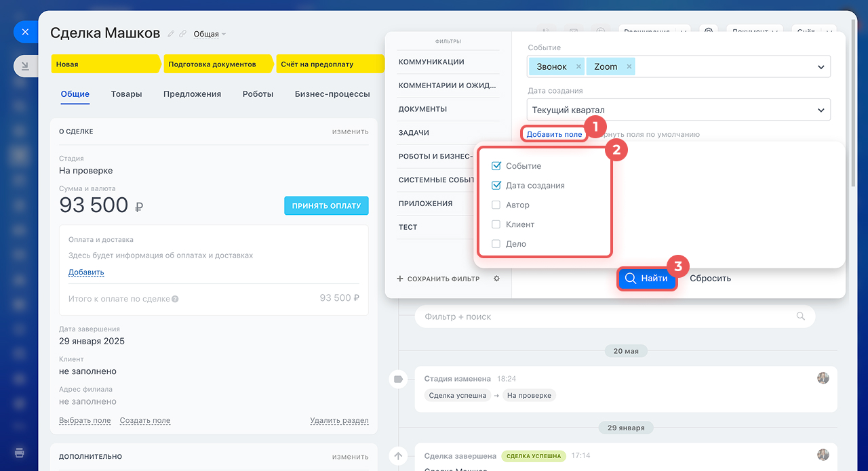868x471 pixels.
Task: Open the Дата создания period dropdown
Action: [678, 110]
